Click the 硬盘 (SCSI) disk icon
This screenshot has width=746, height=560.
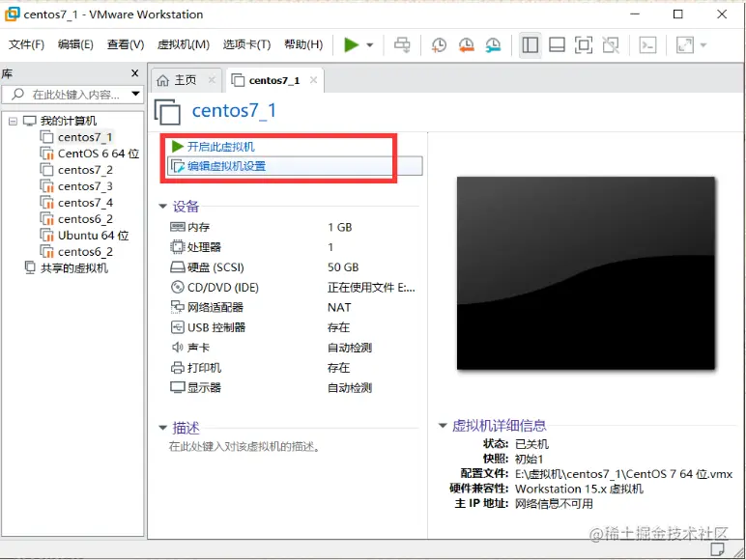(177, 267)
